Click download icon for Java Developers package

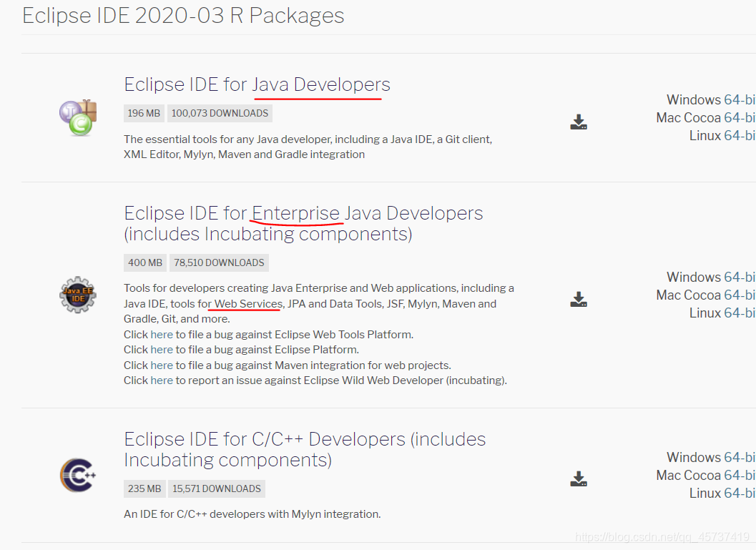pyautogui.click(x=579, y=122)
